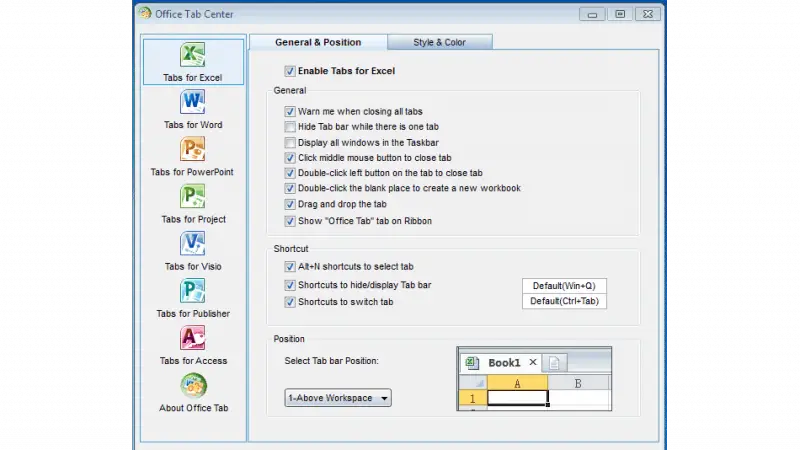Toggle Show "Office Tab" tab on Ribbon

(x=290, y=221)
